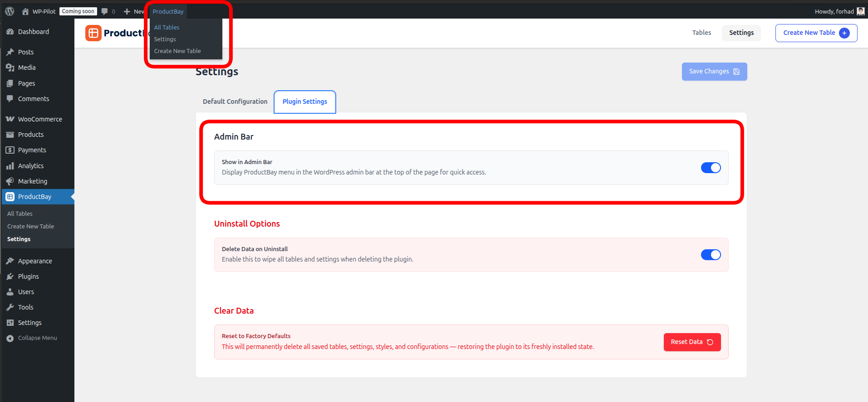Click the red Reset Data button
Image resolution: width=868 pixels, height=402 pixels.
[692, 342]
